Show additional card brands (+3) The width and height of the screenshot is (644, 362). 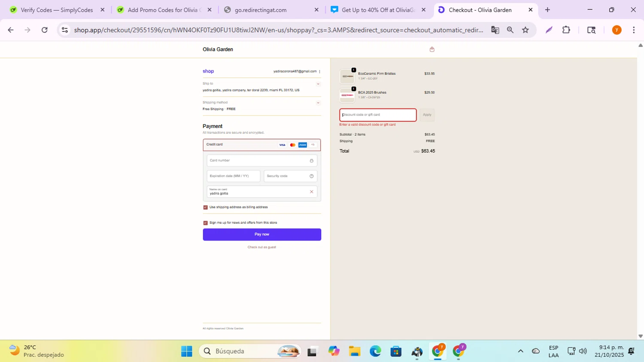coord(313,145)
